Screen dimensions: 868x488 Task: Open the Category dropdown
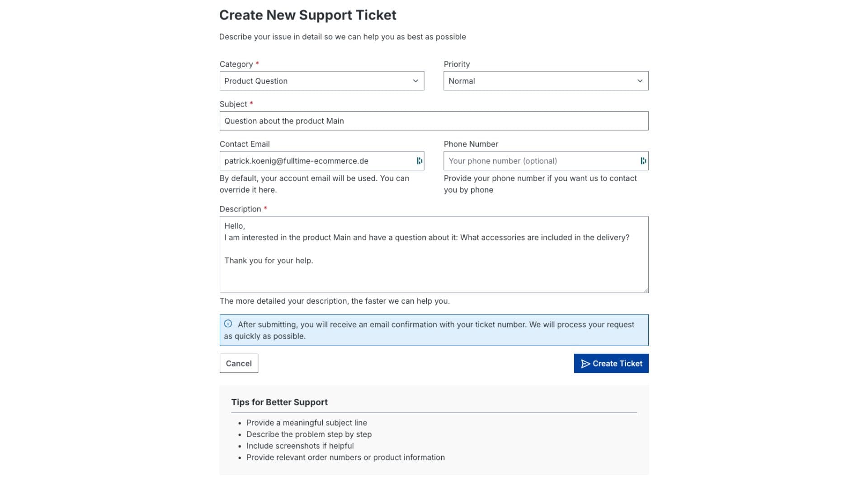point(321,81)
